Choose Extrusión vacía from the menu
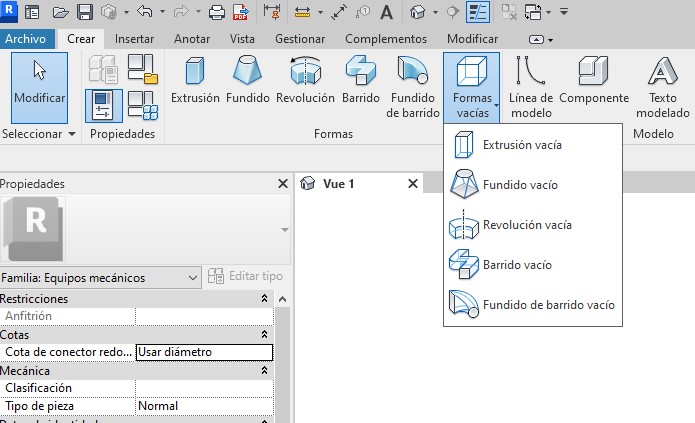The image size is (695, 423). click(x=521, y=145)
